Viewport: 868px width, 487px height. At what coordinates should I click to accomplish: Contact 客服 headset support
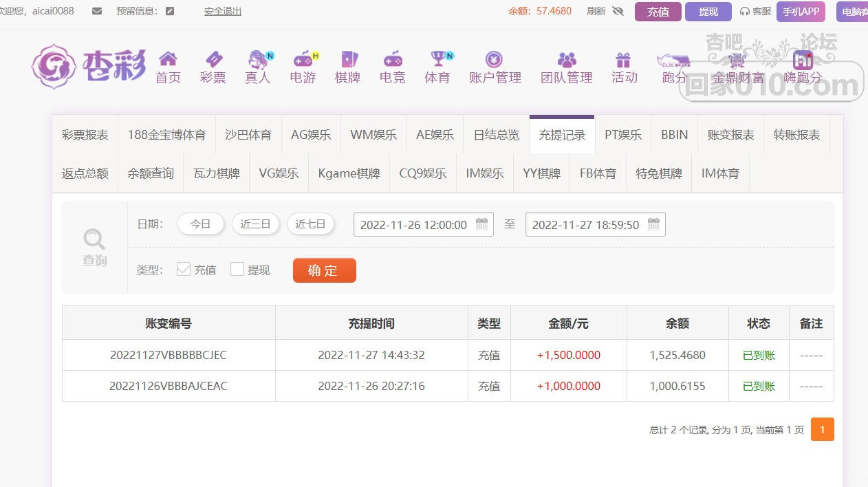pyautogui.click(x=755, y=11)
